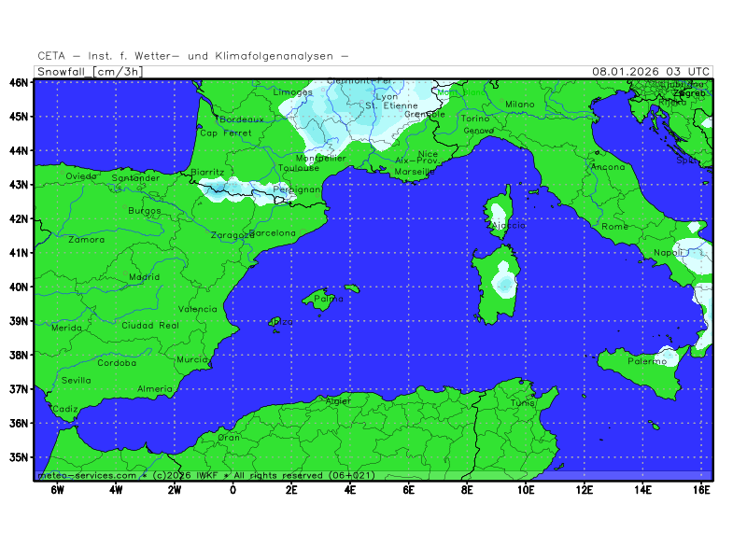Screen dimensions: 747x560
Task: Click the 08.01.2026 03 UTC timestamp
Action: point(651,71)
